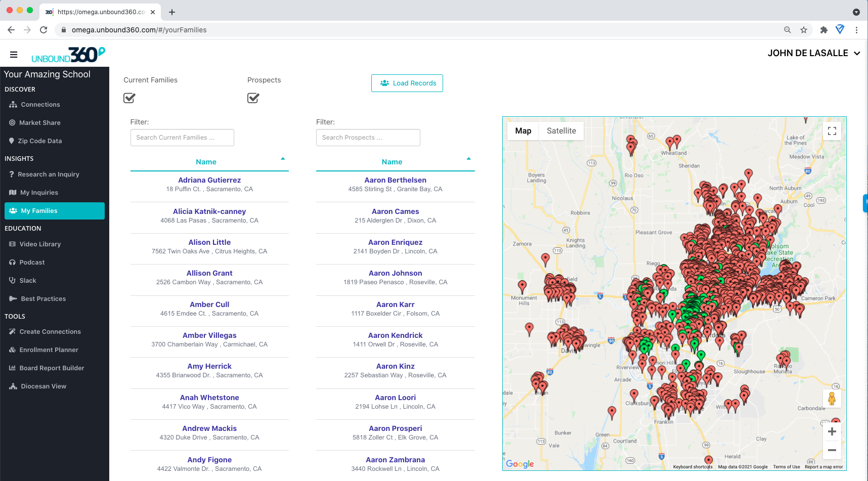The image size is (868, 481).
Task: Select My Families in the sidebar
Action: click(x=55, y=211)
